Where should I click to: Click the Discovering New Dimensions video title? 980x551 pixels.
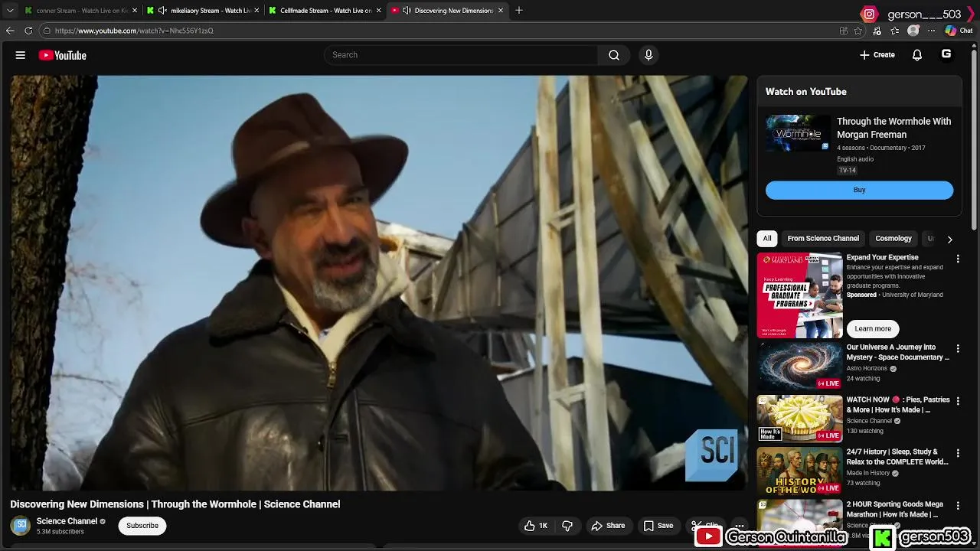pos(175,504)
